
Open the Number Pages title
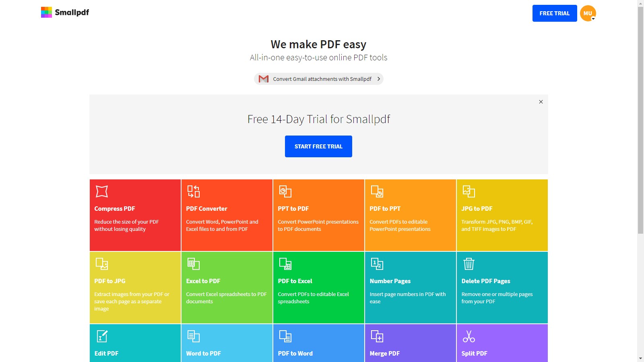[390, 281]
